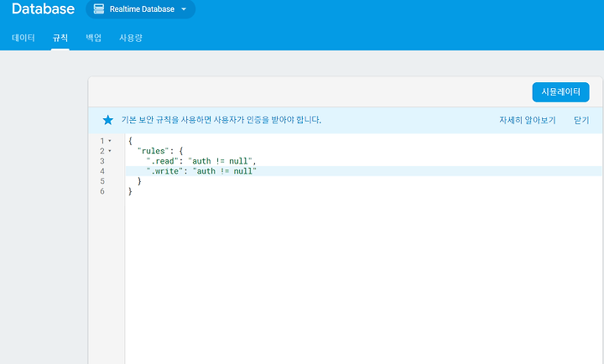
Task: Collapse the rules block fold at line 2
Action: (110, 151)
